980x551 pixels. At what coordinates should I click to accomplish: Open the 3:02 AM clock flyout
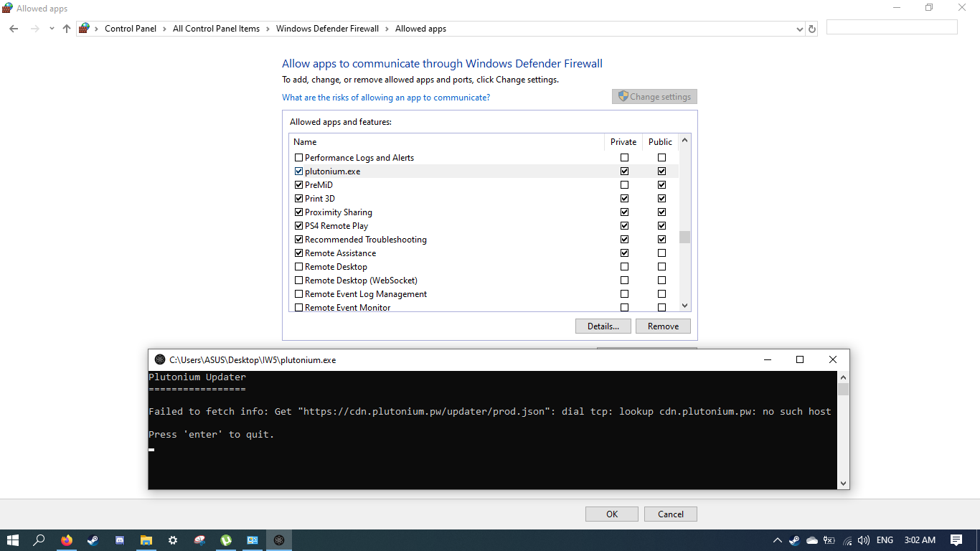[x=920, y=540]
